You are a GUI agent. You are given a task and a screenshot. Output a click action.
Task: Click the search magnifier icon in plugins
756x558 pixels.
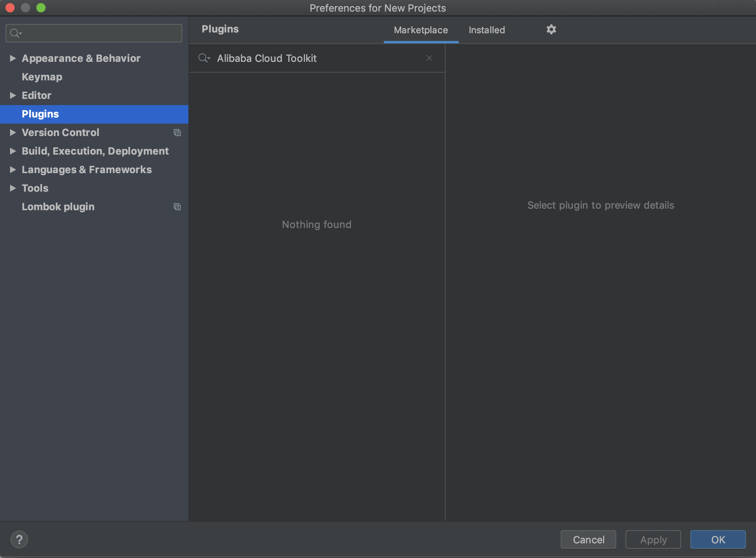tap(204, 58)
